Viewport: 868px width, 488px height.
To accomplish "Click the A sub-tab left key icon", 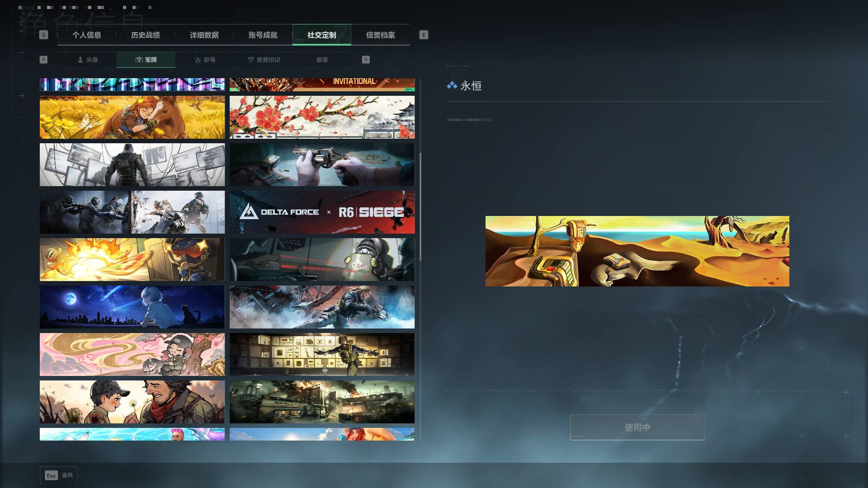I will 43,60.
